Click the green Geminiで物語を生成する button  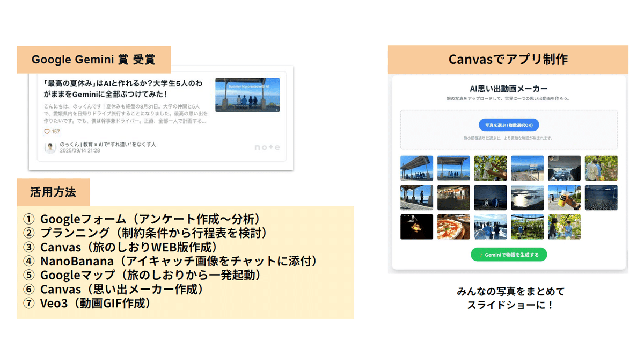pyautogui.click(x=509, y=255)
